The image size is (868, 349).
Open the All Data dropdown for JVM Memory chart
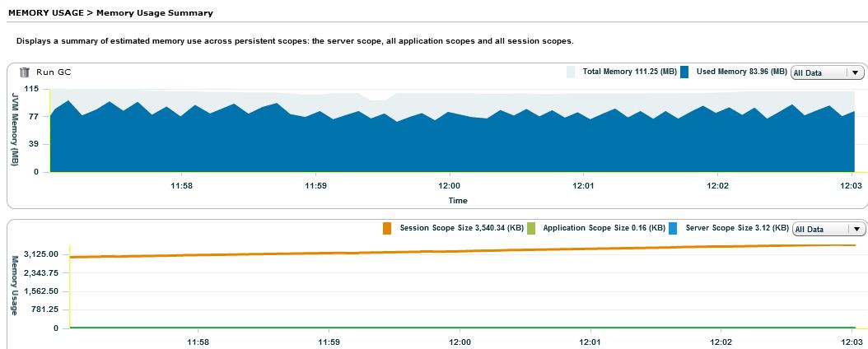pos(826,72)
